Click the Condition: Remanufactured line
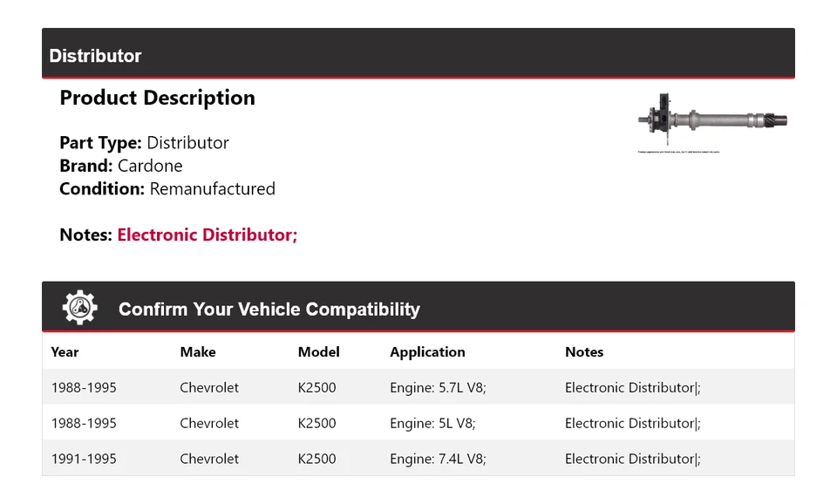Image resolution: width=837 pixels, height=504 pixels. pyautogui.click(x=167, y=188)
